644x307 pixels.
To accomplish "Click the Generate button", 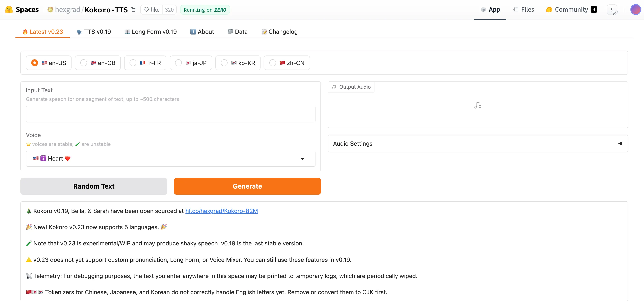I will pos(247,186).
